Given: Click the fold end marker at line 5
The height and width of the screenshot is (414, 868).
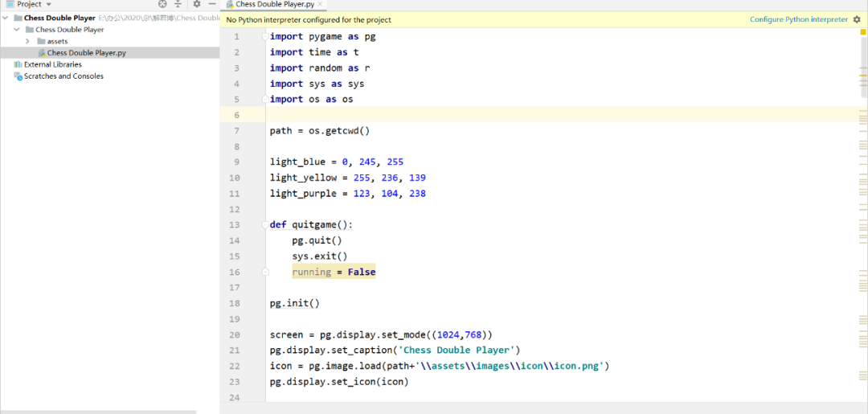Looking at the screenshot, I should point(266,100).
